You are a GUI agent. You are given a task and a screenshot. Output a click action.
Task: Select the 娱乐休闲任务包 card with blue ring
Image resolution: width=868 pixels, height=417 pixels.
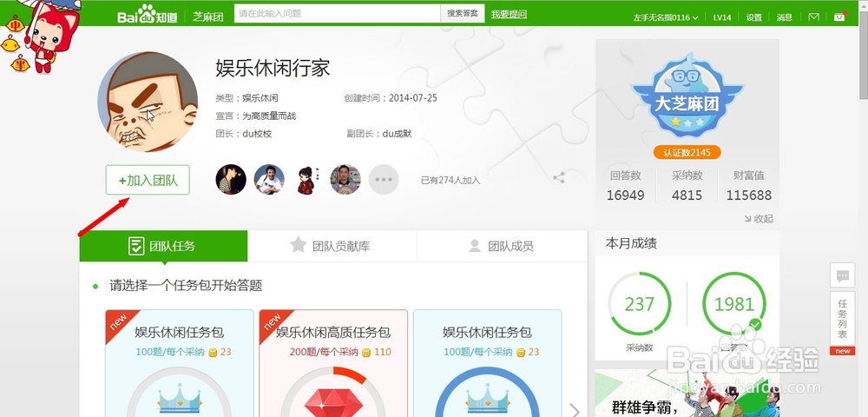click(x=487, y=363)
